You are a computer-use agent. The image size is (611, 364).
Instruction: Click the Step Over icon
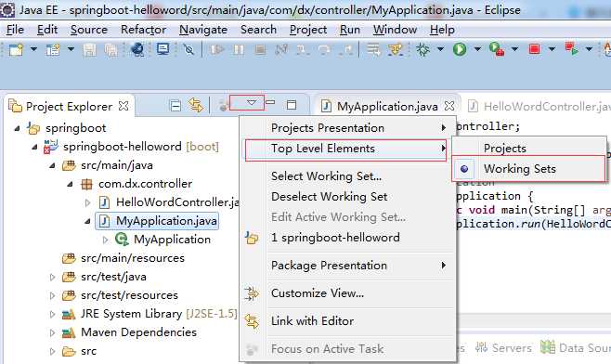(x=324, y=49)
